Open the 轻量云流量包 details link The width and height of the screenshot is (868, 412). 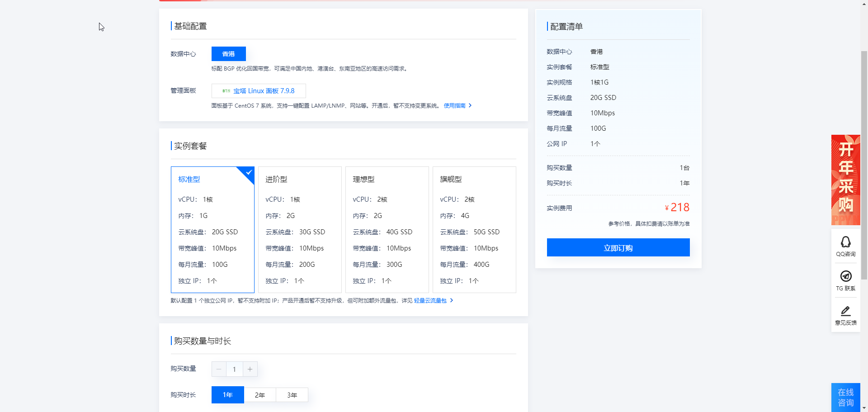tap(429, 300)
